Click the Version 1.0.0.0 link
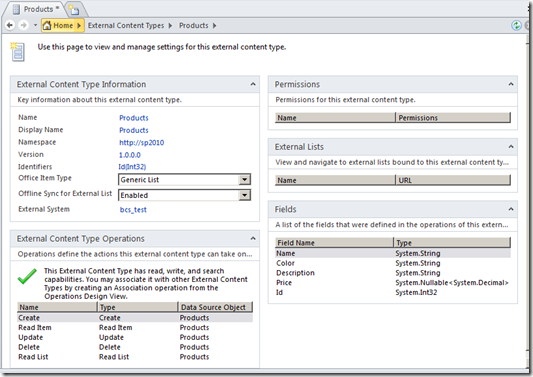533x377 pixels. click(130, 155)
